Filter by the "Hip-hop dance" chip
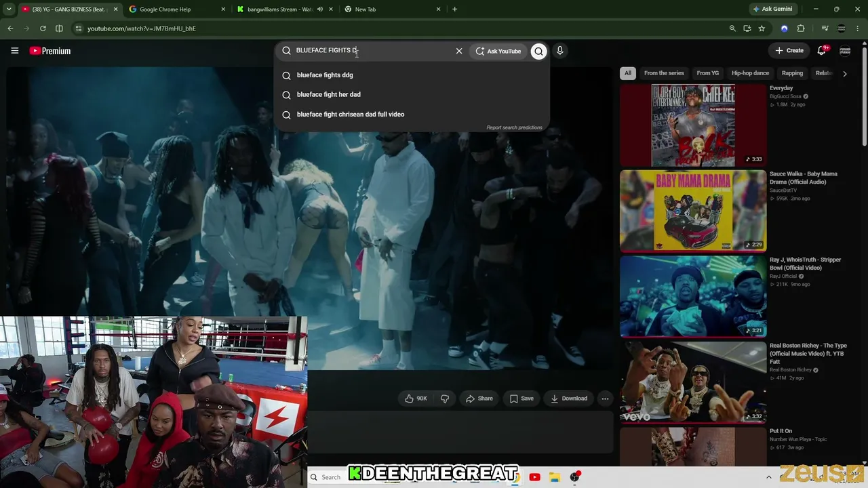 750,73
